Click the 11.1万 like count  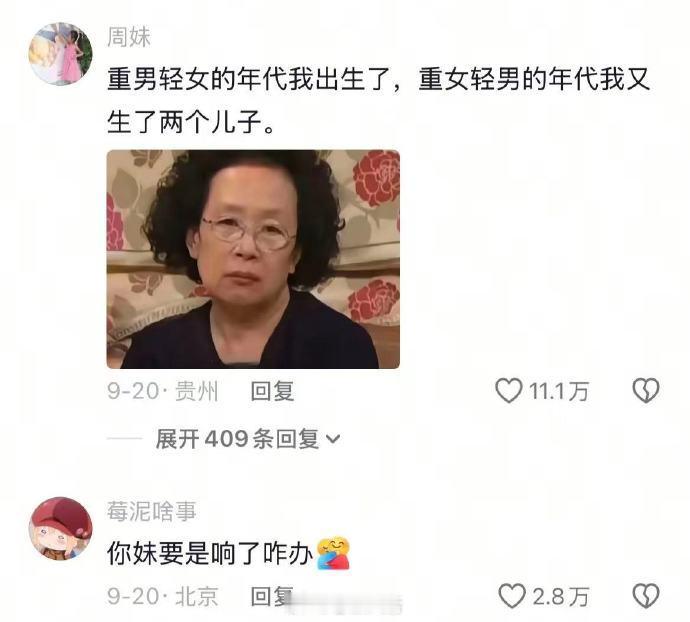[559, 391]
